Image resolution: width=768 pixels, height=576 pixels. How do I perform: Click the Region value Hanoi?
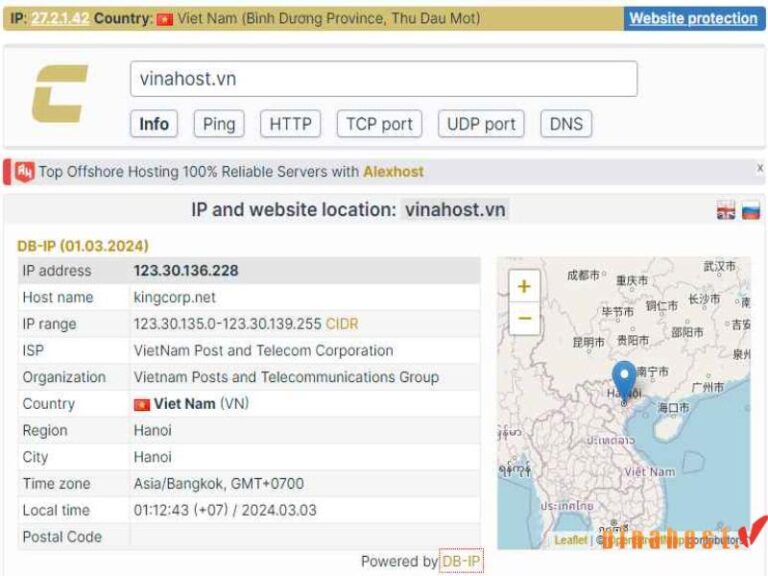pyautogui.click(x=153, y=431)
